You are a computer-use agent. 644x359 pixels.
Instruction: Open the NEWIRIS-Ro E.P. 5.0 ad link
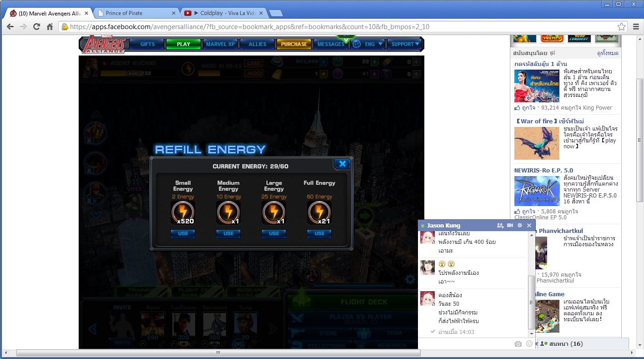[543, 171]
